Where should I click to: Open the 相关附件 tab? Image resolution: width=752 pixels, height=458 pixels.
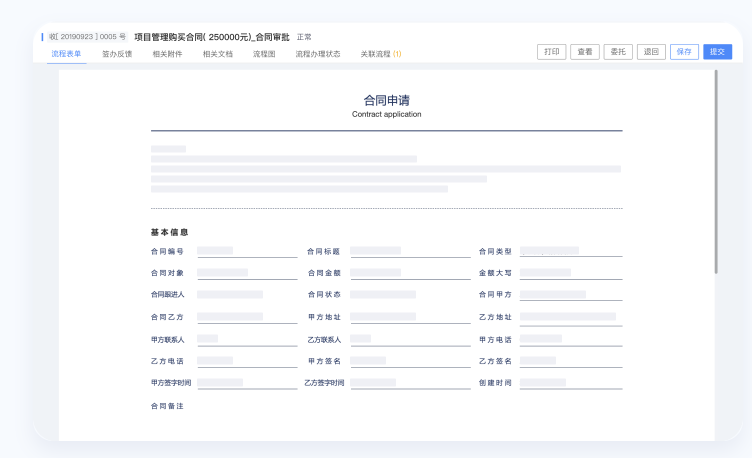167,53
